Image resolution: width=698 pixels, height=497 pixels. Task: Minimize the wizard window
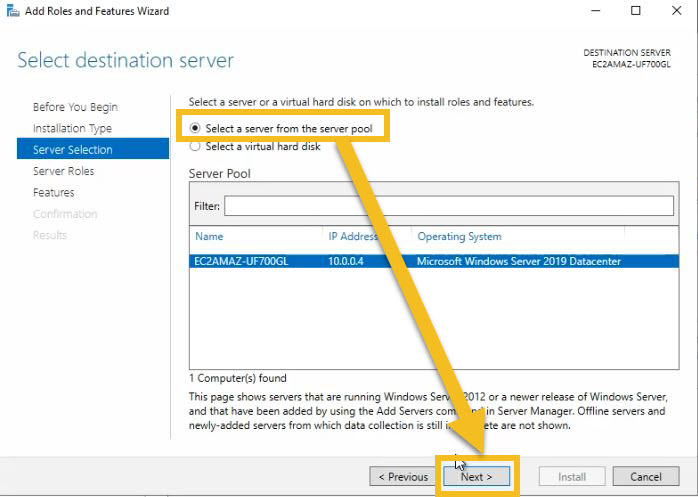click(596, 11)
